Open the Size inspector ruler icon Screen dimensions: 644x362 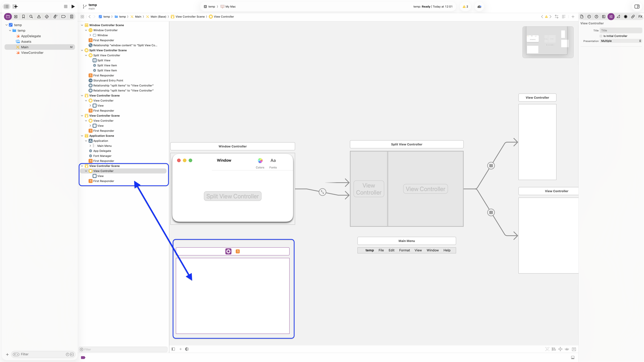pos(618,16)
